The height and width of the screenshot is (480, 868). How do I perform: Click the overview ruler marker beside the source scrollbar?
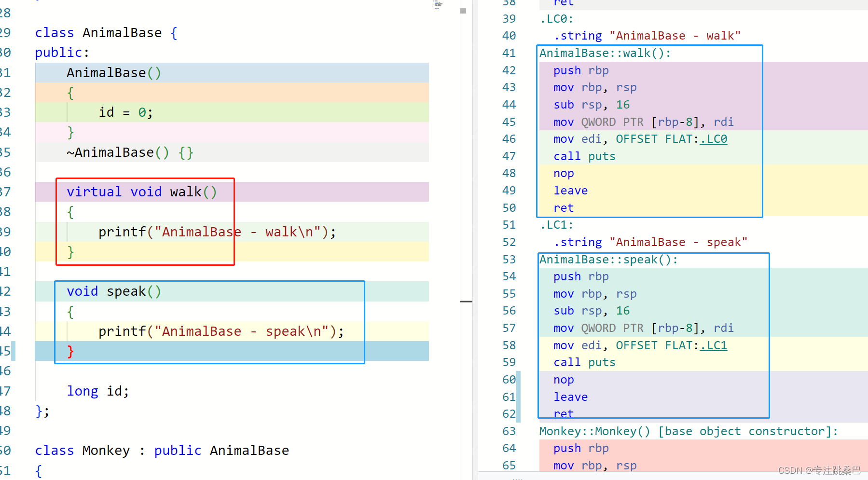466,302
